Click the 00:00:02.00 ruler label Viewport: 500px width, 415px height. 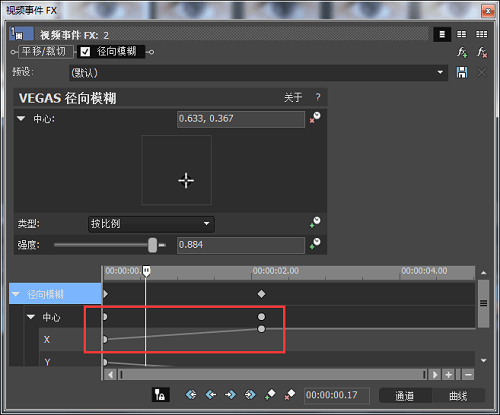point(276,271)
